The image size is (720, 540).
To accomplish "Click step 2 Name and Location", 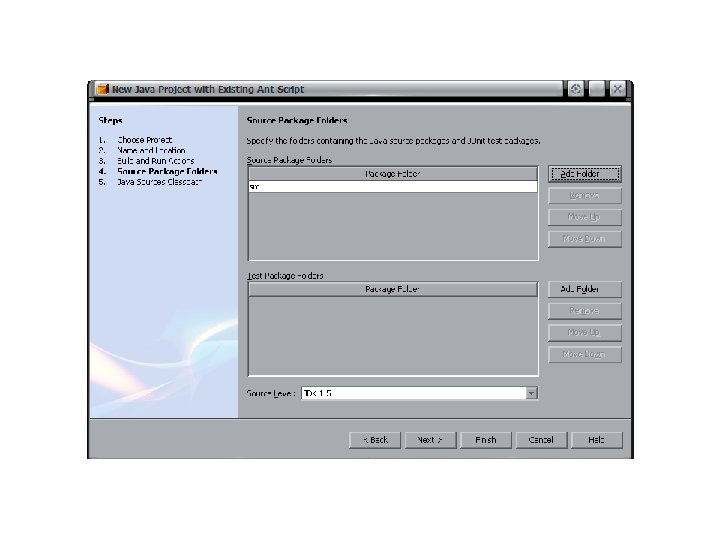I will (151, 150).
